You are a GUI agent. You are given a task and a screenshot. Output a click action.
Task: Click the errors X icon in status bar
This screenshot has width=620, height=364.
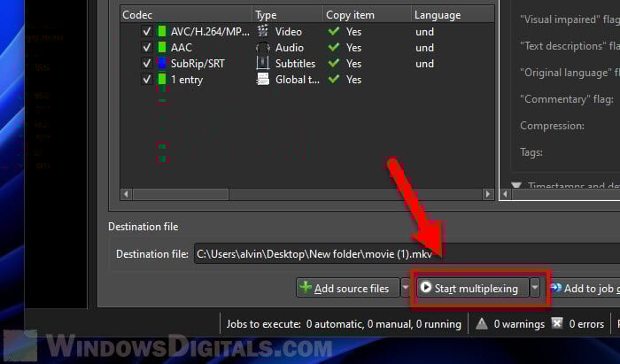[557, 323]
